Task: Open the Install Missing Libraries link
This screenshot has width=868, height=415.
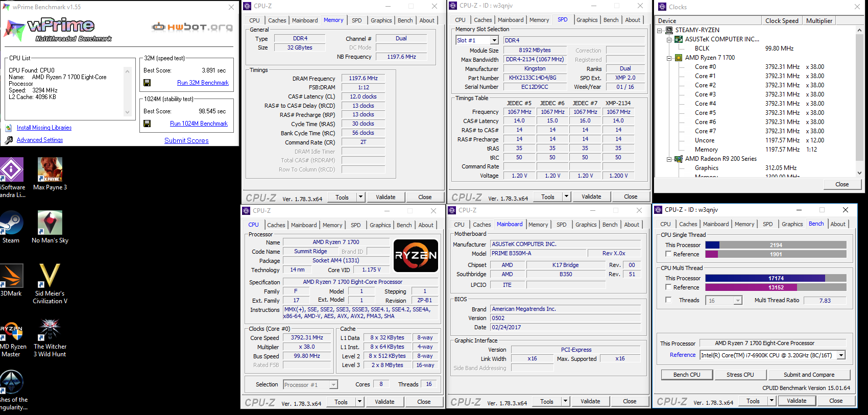Action: (x=44, y=128)
